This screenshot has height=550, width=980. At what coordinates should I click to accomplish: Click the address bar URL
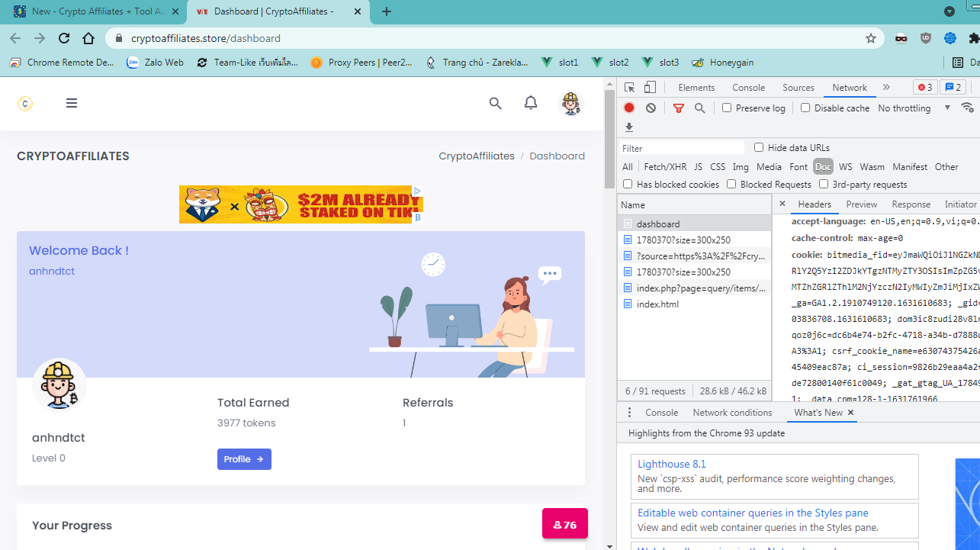pyautogui.click(x=206, y=38)
